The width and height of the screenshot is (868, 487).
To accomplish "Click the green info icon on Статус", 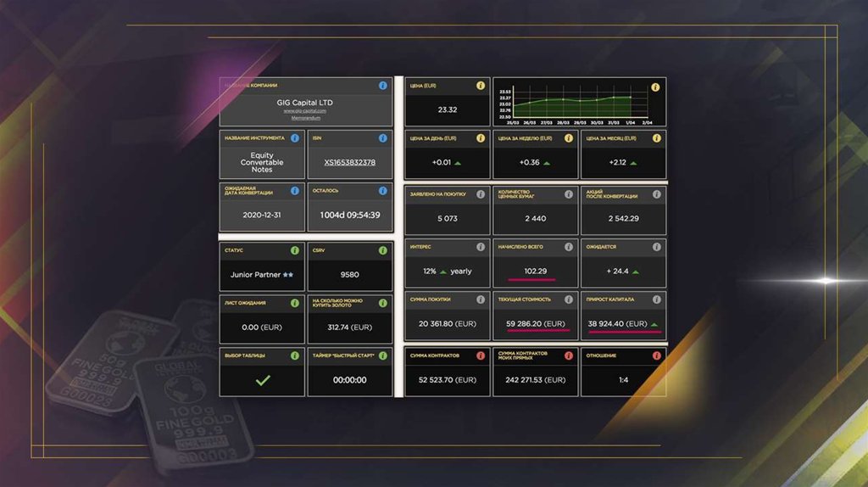I will [x=294, y=250].
